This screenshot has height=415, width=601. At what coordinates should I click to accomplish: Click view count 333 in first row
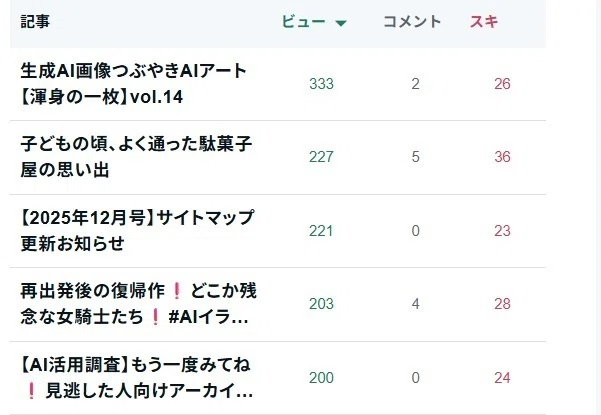point(321,84)
